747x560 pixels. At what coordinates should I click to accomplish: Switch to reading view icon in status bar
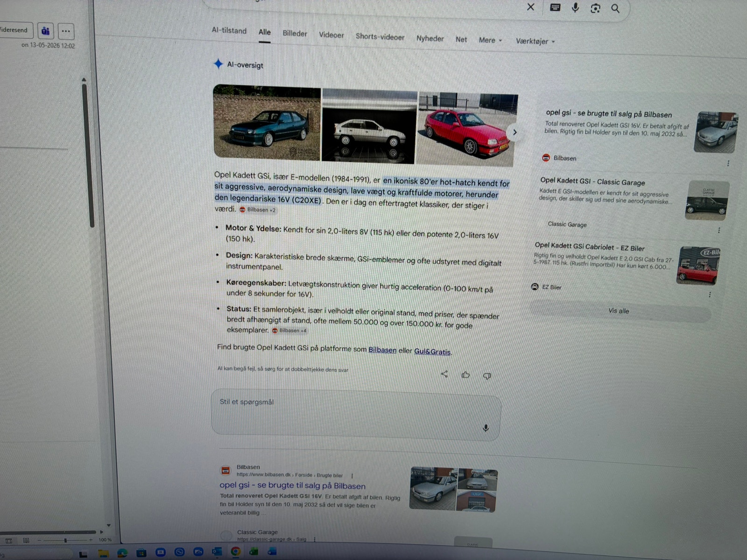coord(26,540)
